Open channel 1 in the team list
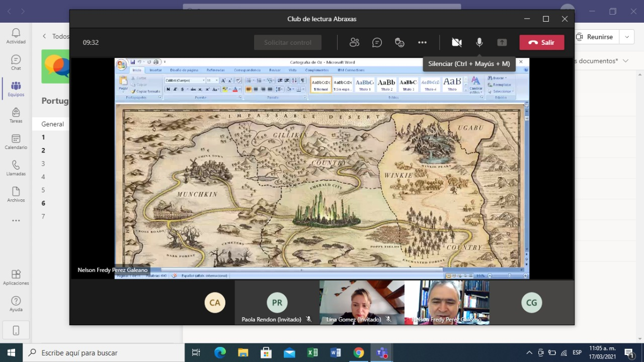The height and width of the screenshot is (362, 644). [43, 137]
